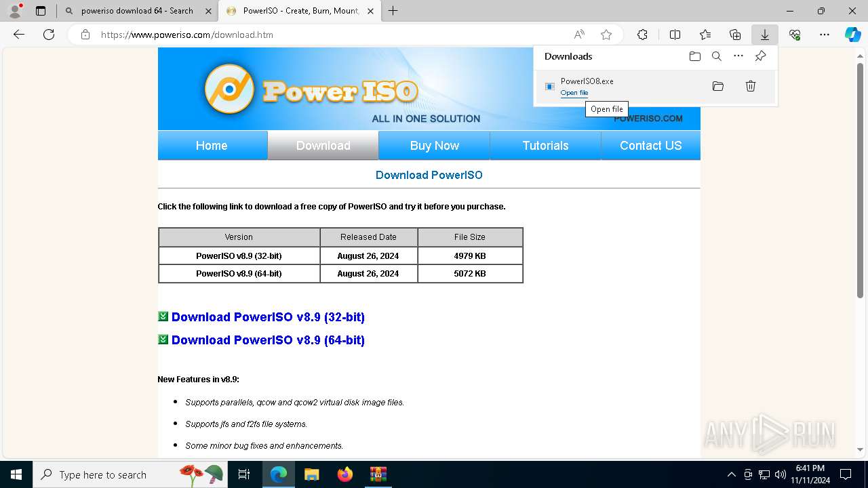This screenshot has height=488, width=868.
Task: Open the notification center icon
Action: (846, 474)
